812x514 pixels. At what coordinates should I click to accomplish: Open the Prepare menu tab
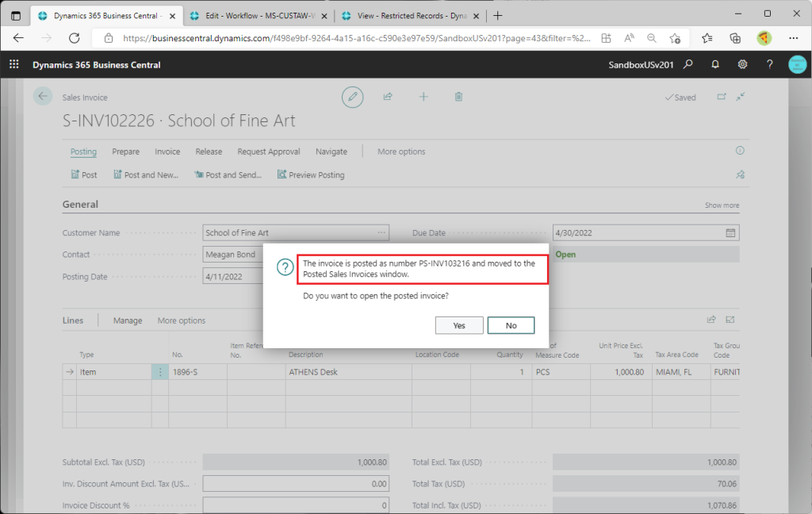coord(126,152)
